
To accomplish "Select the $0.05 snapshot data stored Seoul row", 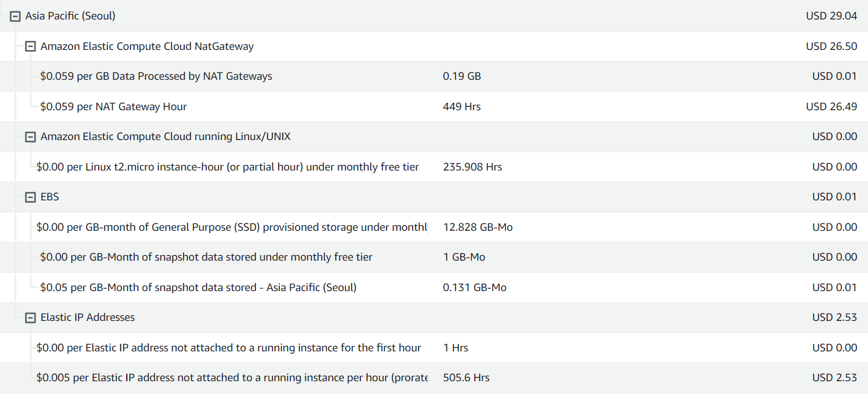I will [x=434, y=287].
